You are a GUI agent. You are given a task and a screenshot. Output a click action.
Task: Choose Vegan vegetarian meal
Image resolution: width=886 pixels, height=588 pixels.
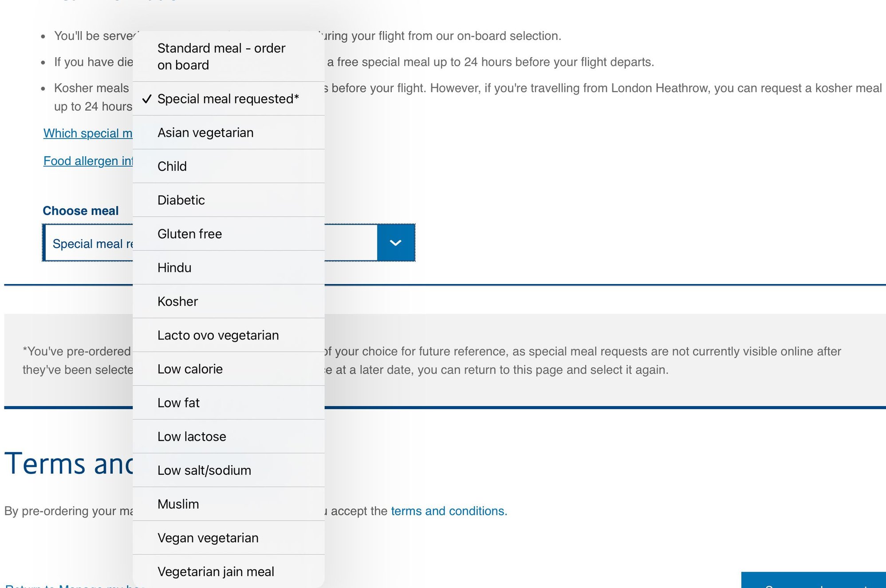coord(208,537)
